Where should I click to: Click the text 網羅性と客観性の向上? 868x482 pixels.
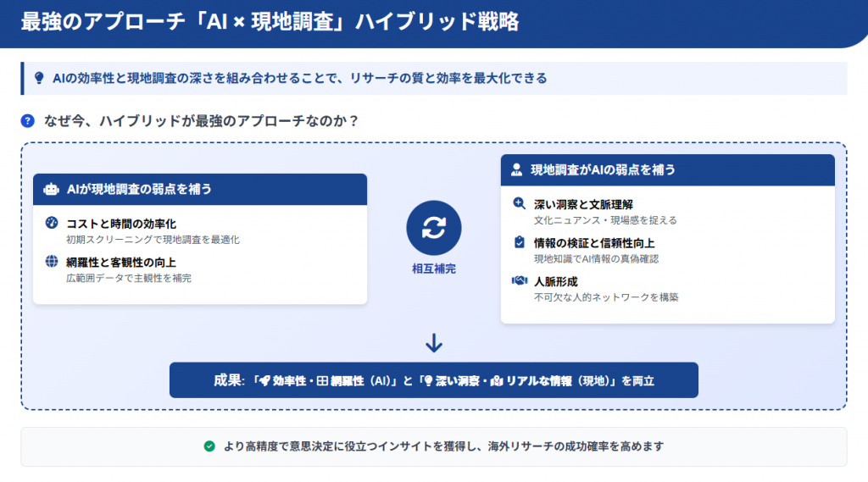pyautogui.click(x=121, y=263)
